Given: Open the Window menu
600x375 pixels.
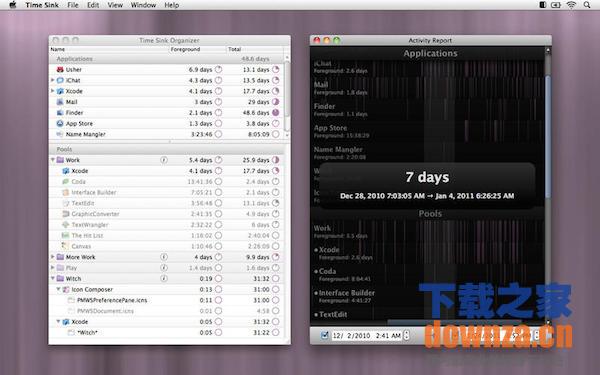Looking at the screenshot, I should pos(143,5).
